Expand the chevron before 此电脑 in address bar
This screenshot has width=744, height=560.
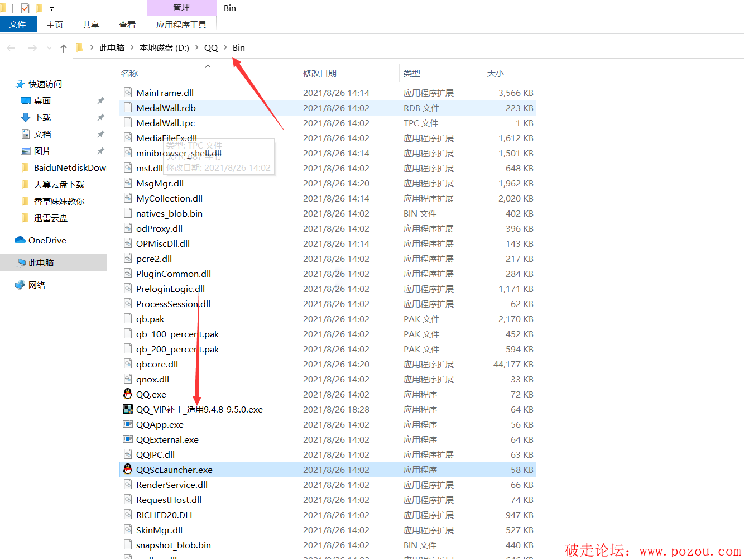click(x=92, y=47)
